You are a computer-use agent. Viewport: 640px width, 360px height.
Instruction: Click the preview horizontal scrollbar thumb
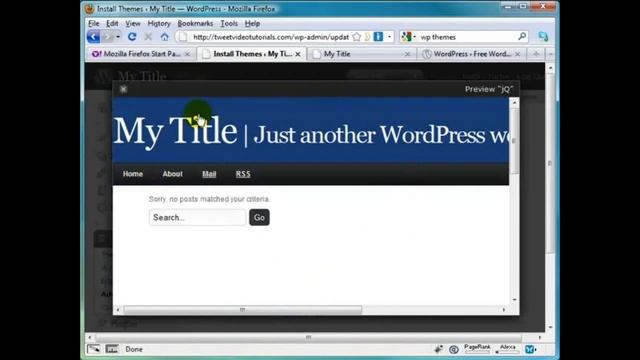[x=242, y=310]
